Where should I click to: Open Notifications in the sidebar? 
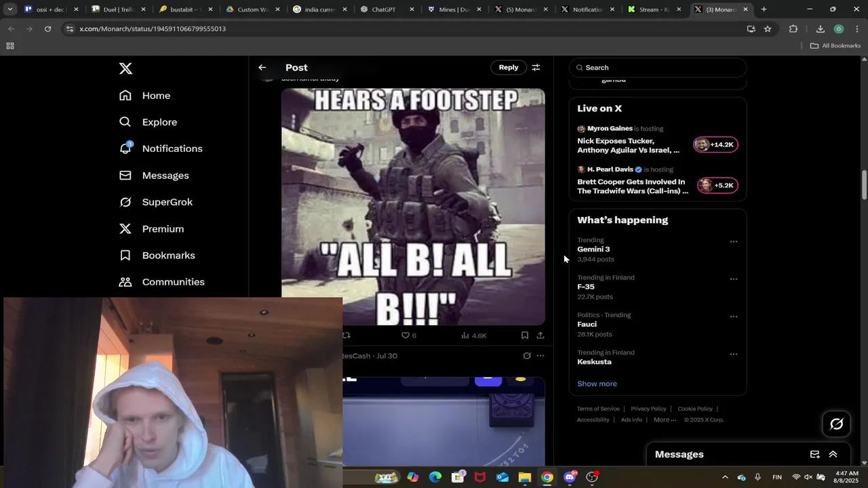click(161, 148)
